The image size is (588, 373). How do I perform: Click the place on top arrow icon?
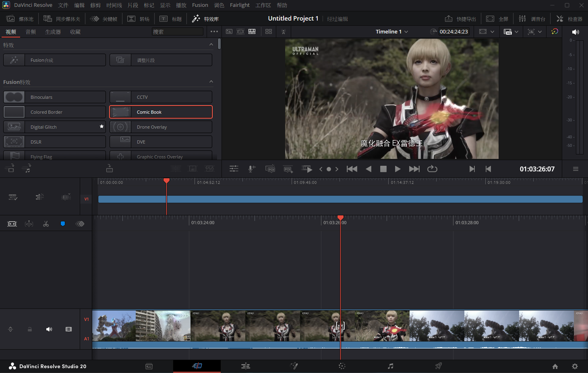[110, 168]
